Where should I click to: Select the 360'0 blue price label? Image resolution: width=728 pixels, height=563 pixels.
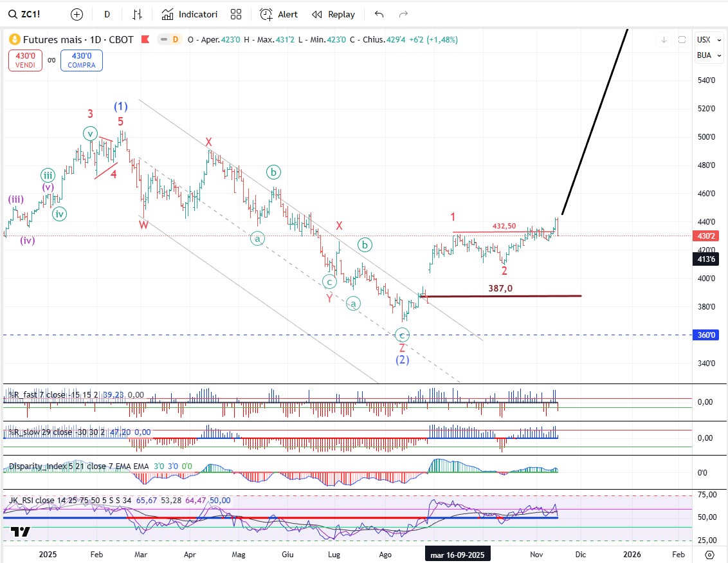click(706, 335)
